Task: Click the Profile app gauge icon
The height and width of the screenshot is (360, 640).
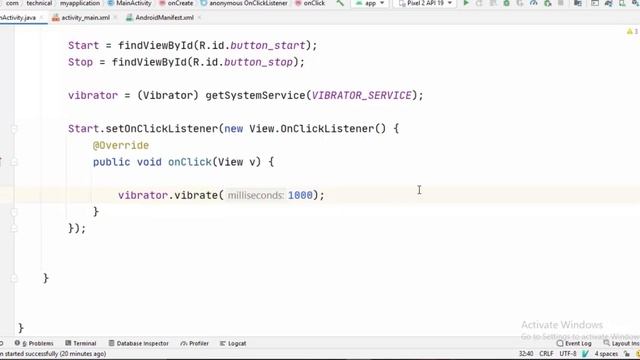Action: point(533,3)
